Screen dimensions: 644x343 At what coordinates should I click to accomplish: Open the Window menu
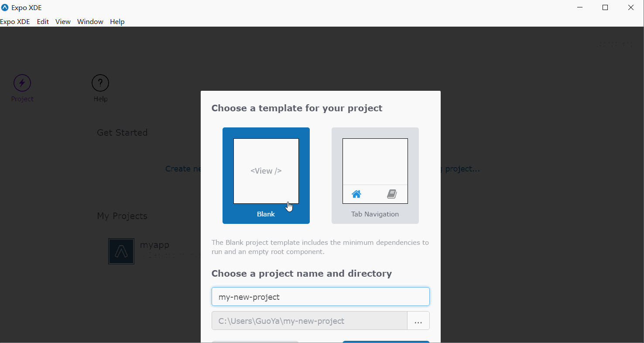(x=90, y=21)
